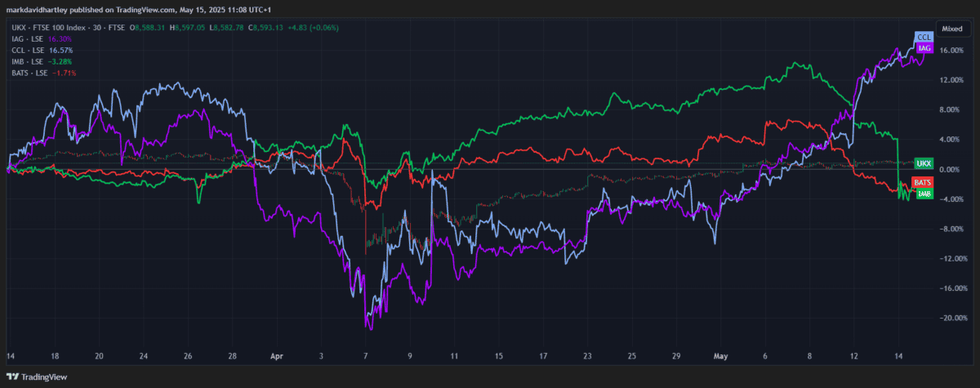Image resolution: width=980 pixels, height=388 pixels.
Task: Click the May marker on time axis
Action: [x=720, y=356]
